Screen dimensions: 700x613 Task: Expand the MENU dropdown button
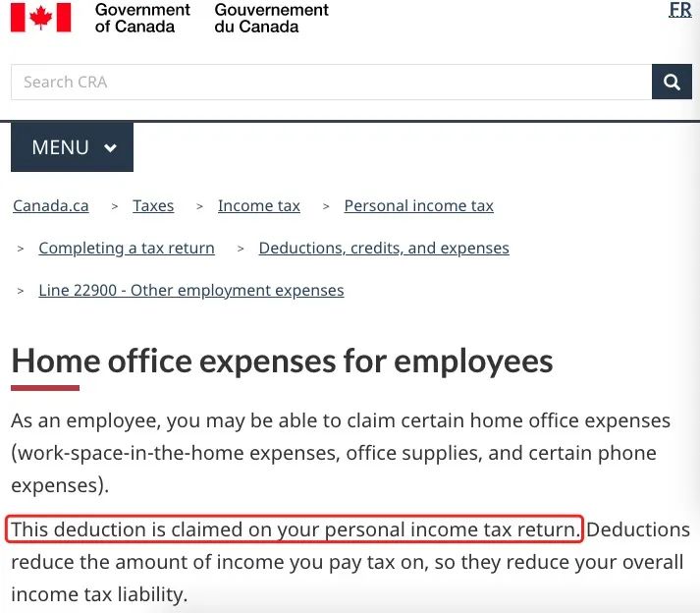pyautogui.click(x=72, y=147)
